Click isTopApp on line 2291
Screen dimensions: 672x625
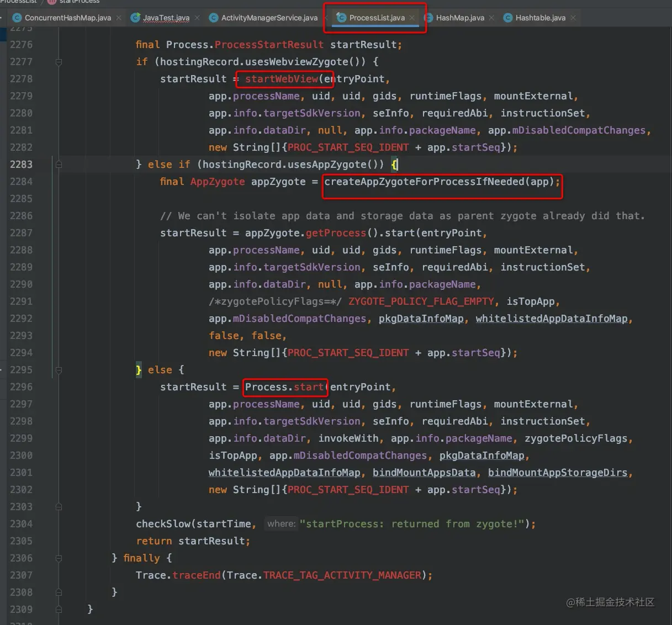(530, 301)
